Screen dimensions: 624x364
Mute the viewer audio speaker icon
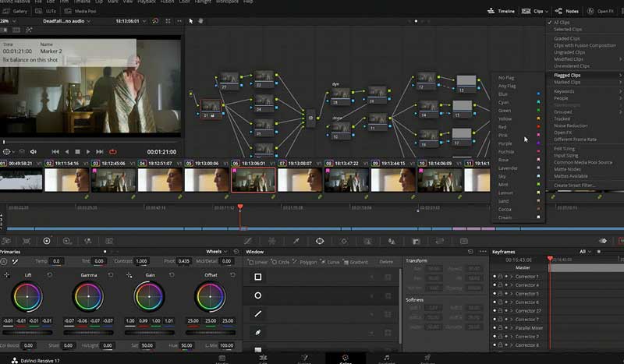34,151
